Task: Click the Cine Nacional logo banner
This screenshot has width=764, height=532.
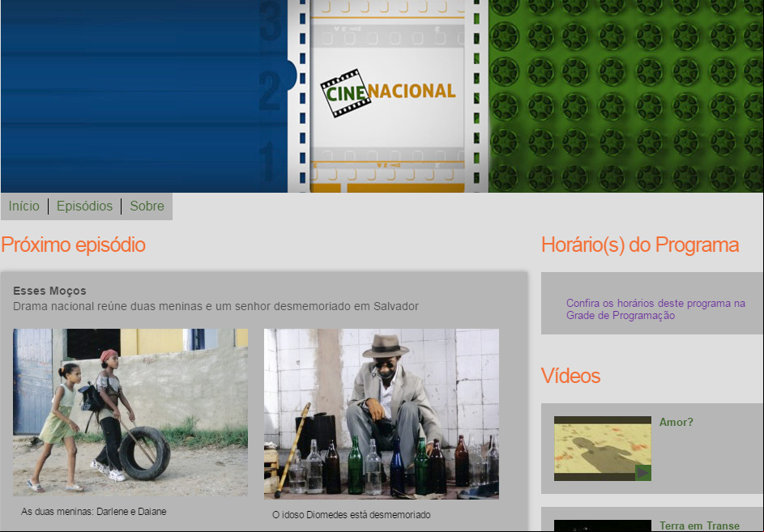Action: (382, 96)
